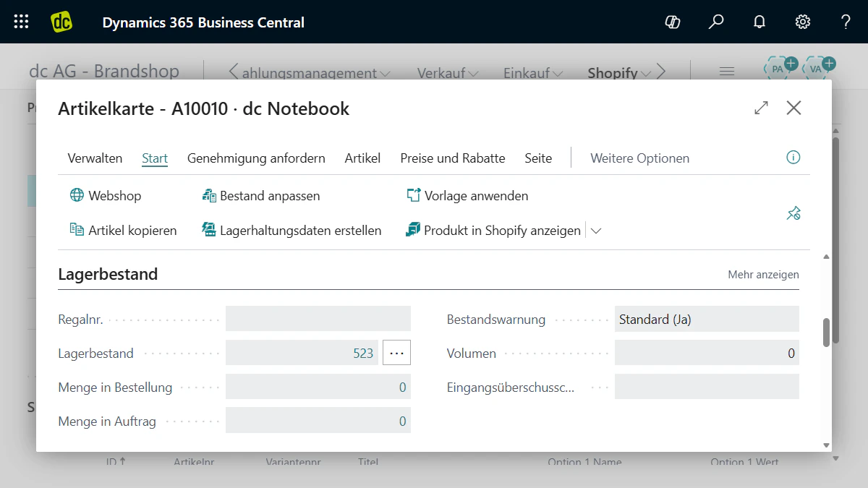Select the Start tab

coord(155,158)
